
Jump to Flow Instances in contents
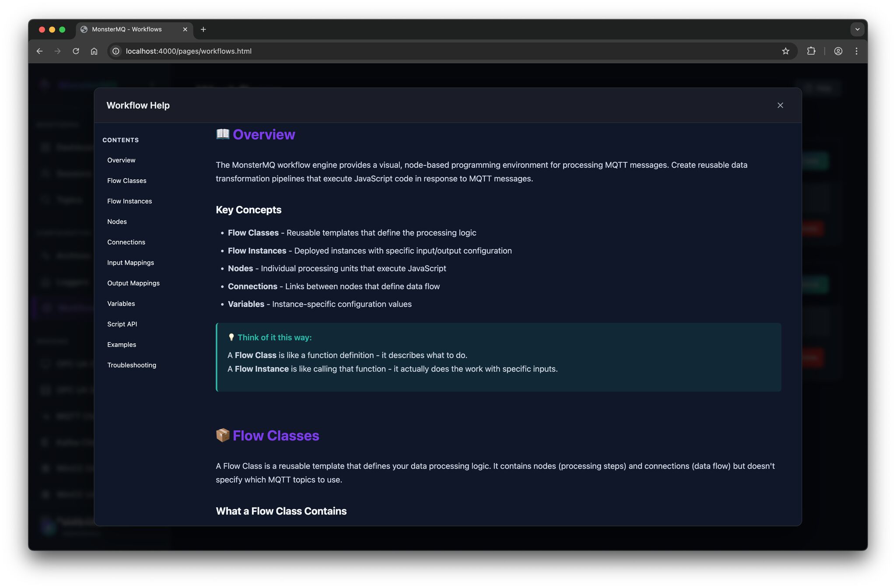pyautogui.click(x=129, y=201)
